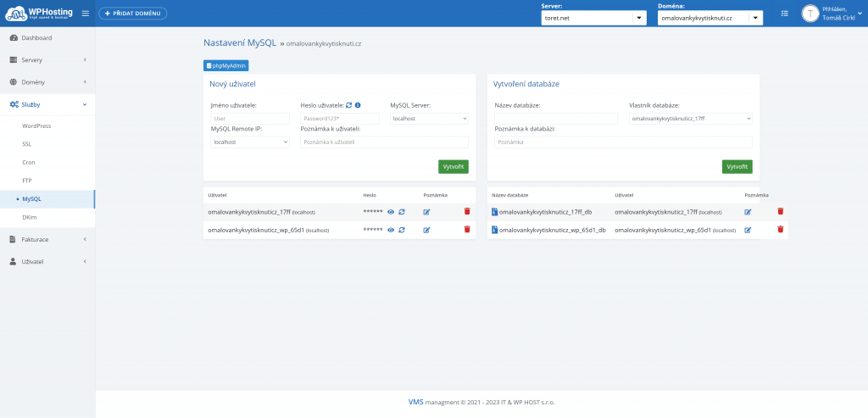Screen dimensions: 868x418
Task: Show password for omalovankykvytisknuticz_17ff user
Action: [x=390, y=212]
